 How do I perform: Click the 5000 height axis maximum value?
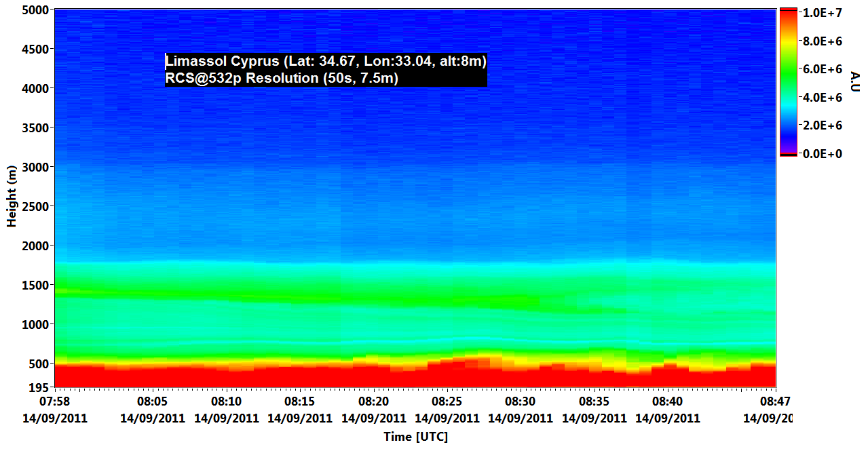[x=35, y=10]
